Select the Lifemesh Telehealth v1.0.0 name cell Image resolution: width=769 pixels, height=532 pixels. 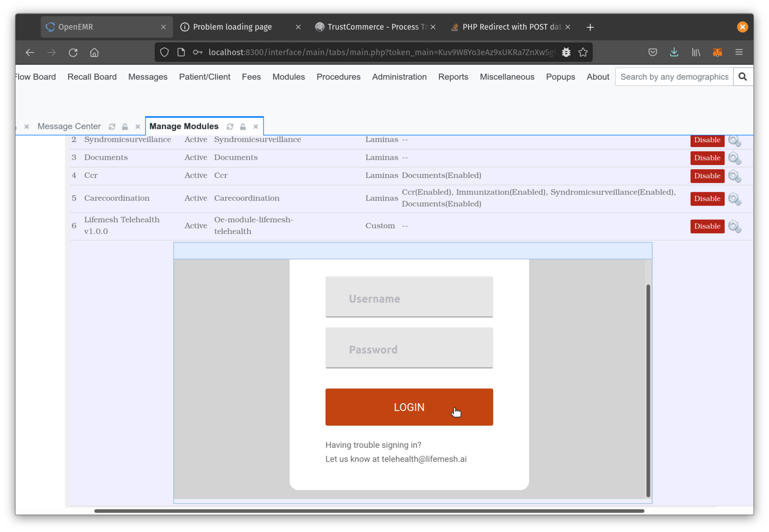122,226
